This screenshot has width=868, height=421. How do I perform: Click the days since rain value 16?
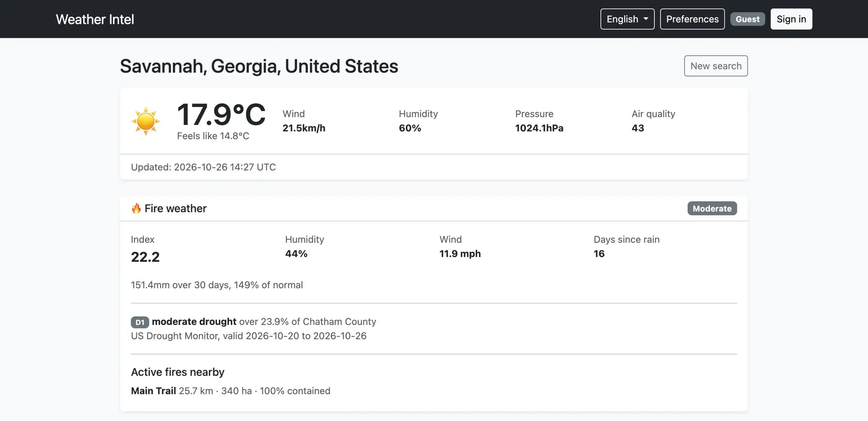pyautogui.click(x=599, y=254)
